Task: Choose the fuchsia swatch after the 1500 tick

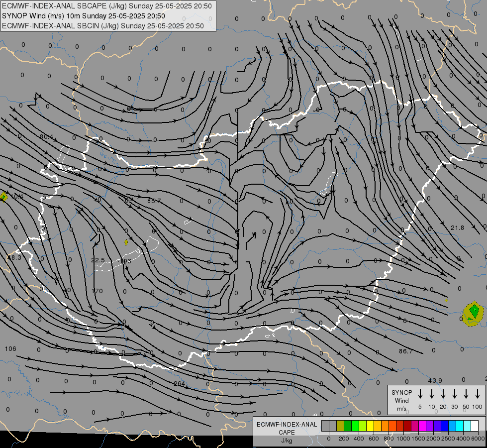Action: pyautogui.click(x=422, y=426)
